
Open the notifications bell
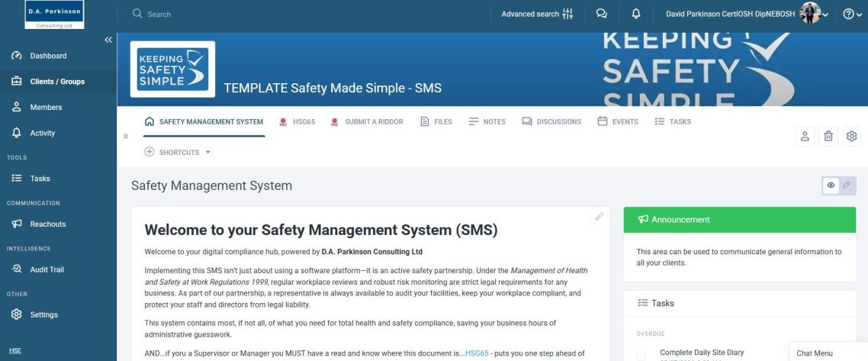tap(636, 14)
